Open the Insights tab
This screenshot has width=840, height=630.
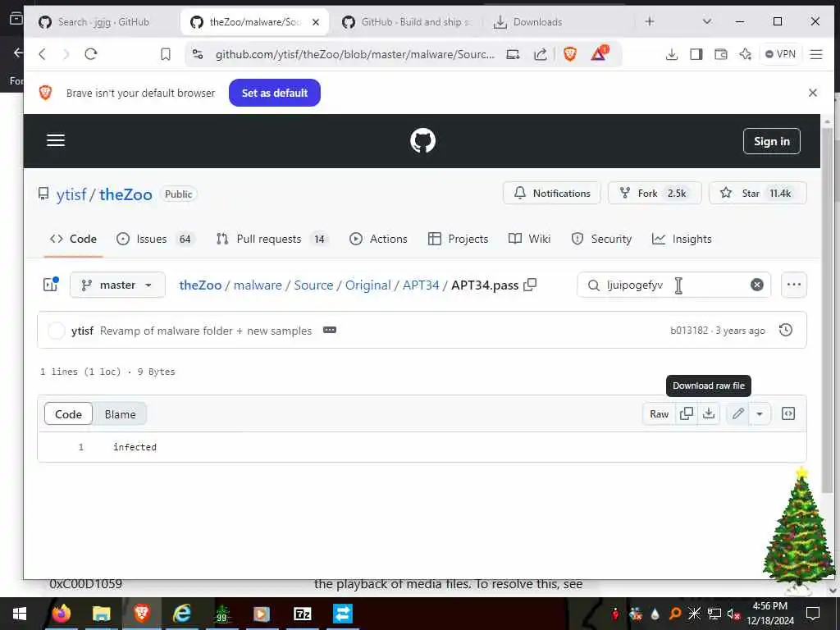[682, 239]
